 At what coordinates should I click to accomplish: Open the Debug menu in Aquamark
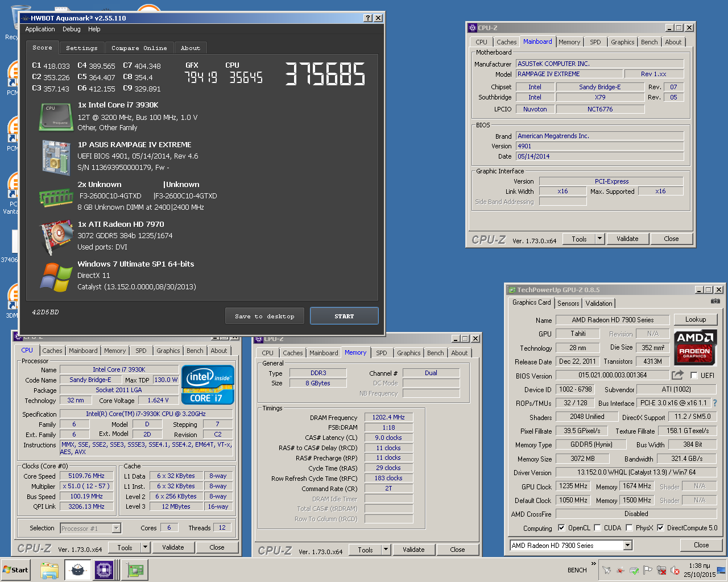pos(72,29)
